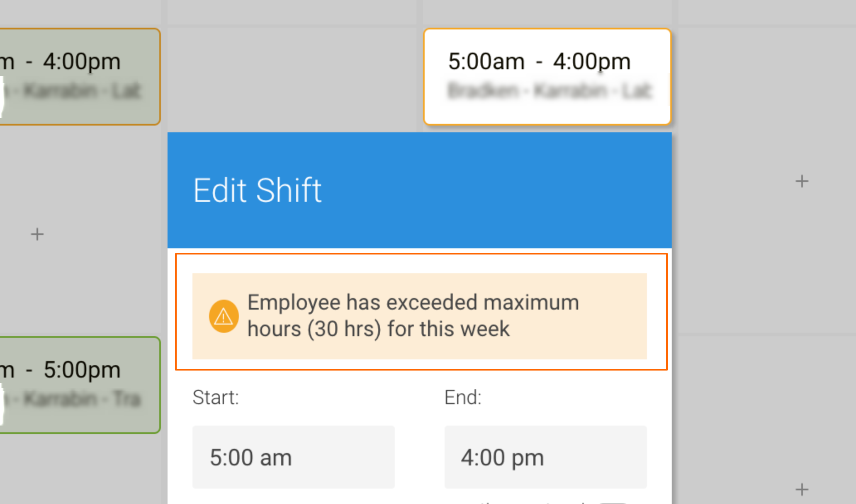The height and width of the screenshot is (504, 856).
Task: Click the exceeded maximum hours warning message
Action: tap(413, 316)
